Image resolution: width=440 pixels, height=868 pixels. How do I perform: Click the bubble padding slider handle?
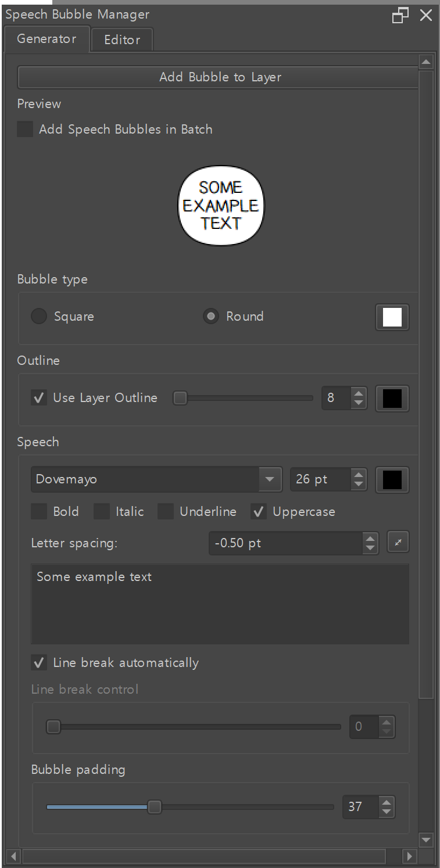click(x=155, y=806)
